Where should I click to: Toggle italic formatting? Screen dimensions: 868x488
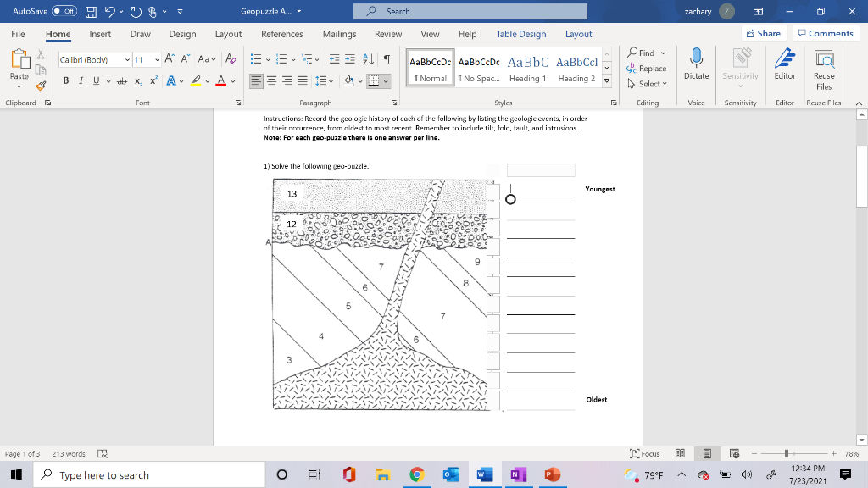81,80
